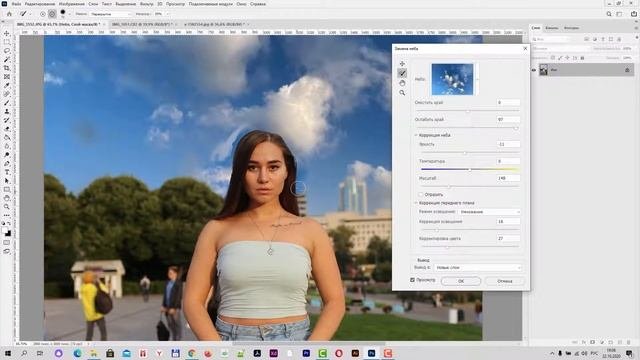Open brush mode dropdown in options bar

click(x=110, y=14)
